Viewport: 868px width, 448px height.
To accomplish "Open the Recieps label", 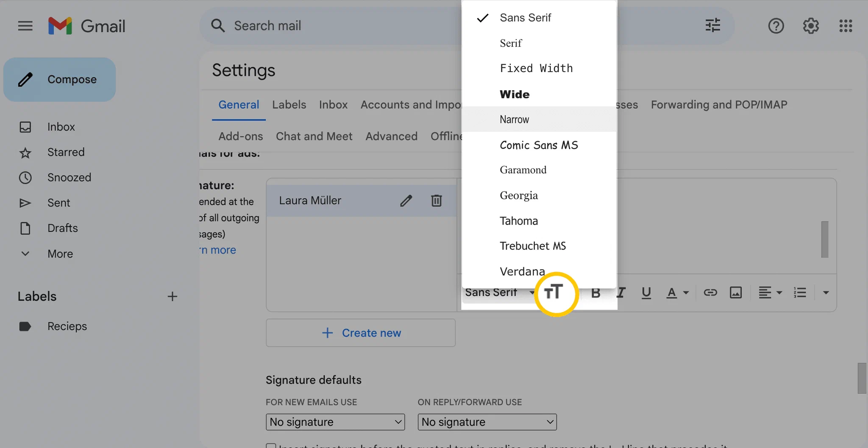I will coord(67,326).
